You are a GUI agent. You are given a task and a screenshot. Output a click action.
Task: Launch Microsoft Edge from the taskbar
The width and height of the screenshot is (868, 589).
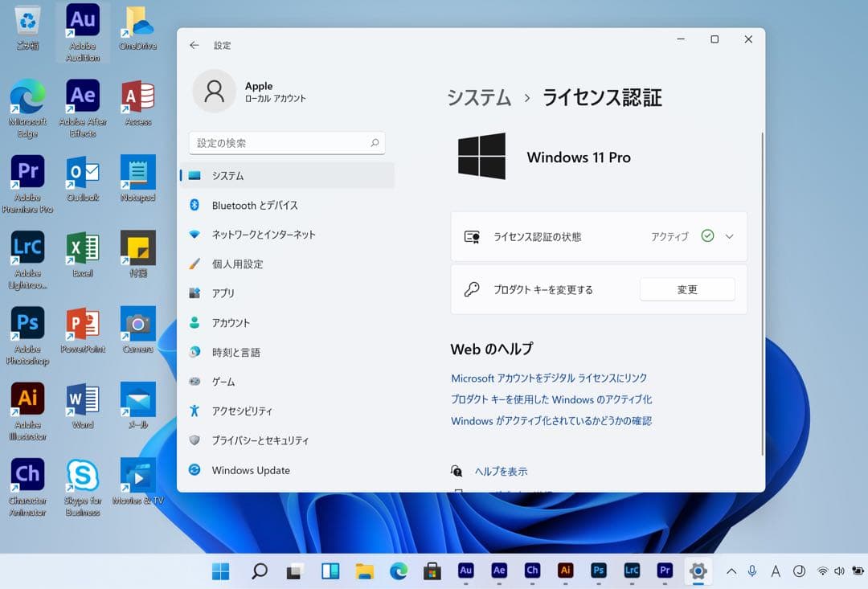(x=399, y=571)
